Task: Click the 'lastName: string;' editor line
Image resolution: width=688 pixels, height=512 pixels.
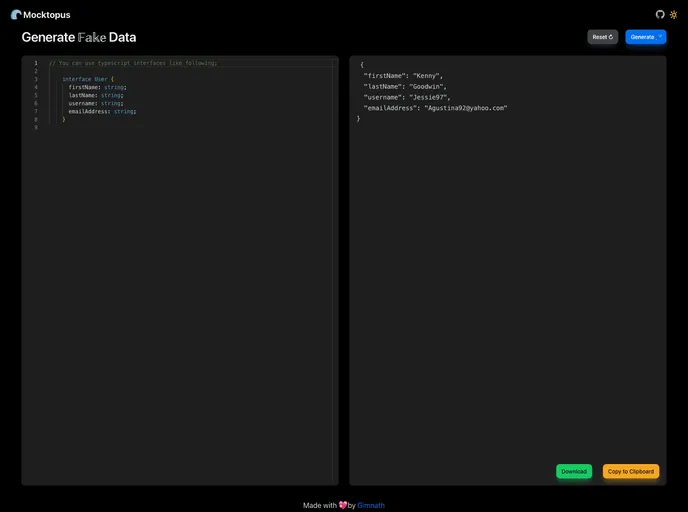Action: (x=96, y=95)
